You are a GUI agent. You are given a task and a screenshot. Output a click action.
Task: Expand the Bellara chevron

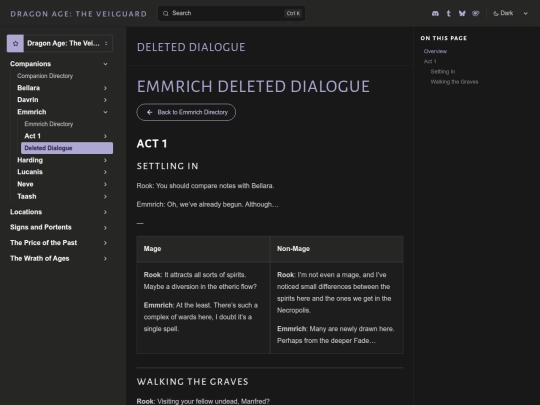pyautogui.click(x=105, y=88)
